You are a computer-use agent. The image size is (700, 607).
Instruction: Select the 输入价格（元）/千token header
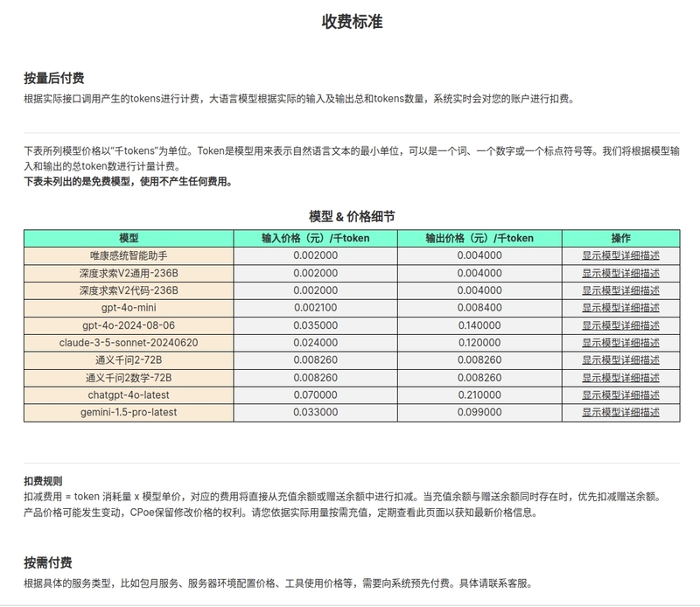tap(316, 238)
